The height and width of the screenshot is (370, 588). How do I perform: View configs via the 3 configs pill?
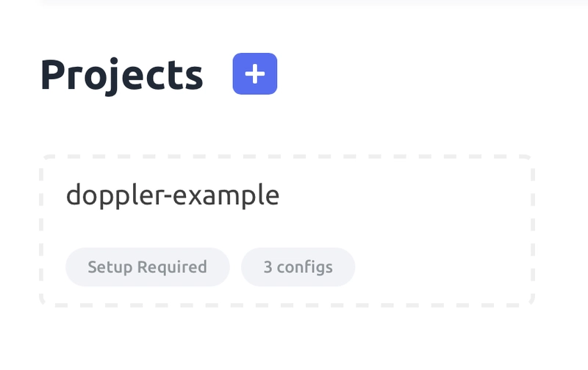[298, 267]
